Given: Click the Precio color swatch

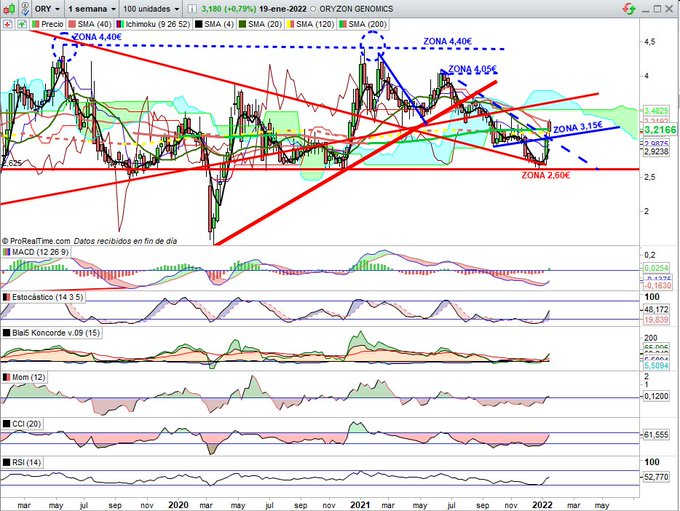Looking at the screenshot, I should pos(36,24).
